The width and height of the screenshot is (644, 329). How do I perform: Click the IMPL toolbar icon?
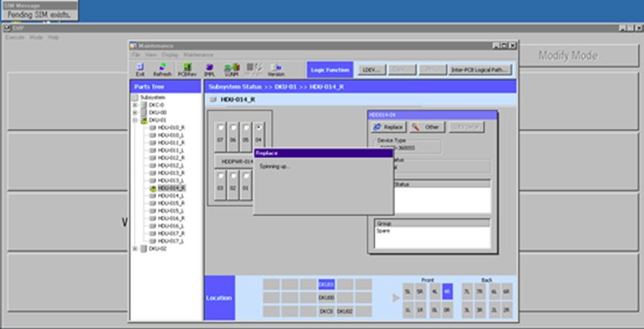tap(209, 69)
